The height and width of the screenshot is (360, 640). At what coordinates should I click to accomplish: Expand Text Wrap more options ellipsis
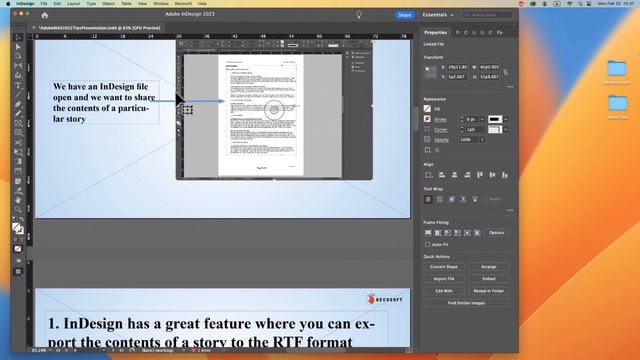(x=510, y=210)
